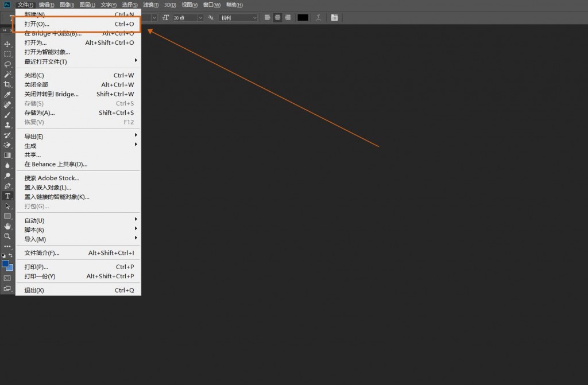The height and width of the screenshot is (385, 588).
Task: Swap foreground and background colors
Action: coord(10,255)
